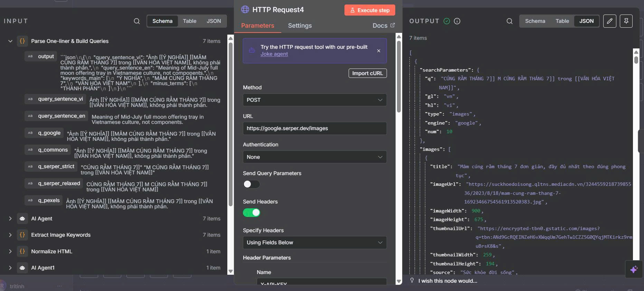The height and width of the screenshot is (291, 644).
Task: Select the q_commons field pill
Action: pos(48,150)
